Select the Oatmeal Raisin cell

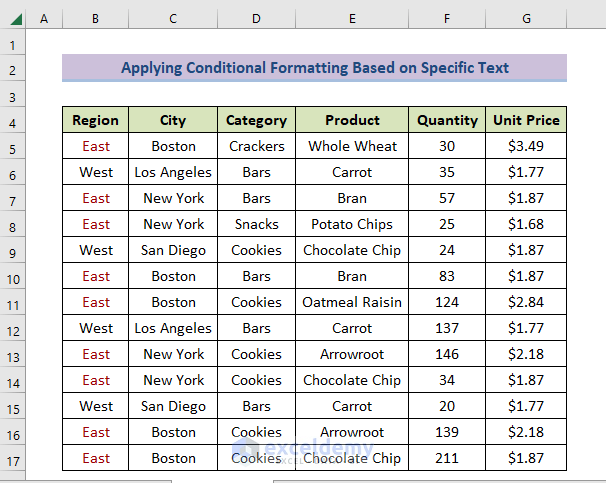tap(352, 302)
